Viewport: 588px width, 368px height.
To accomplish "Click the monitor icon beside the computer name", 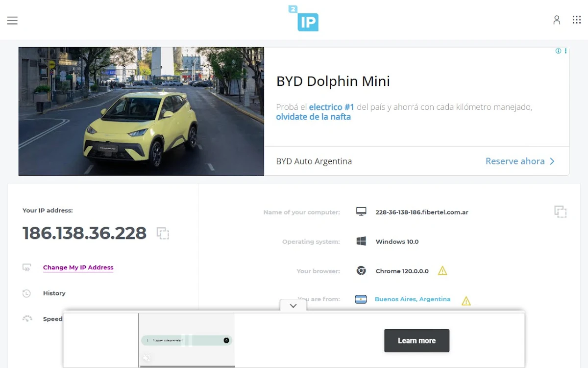I will [361, 212].
